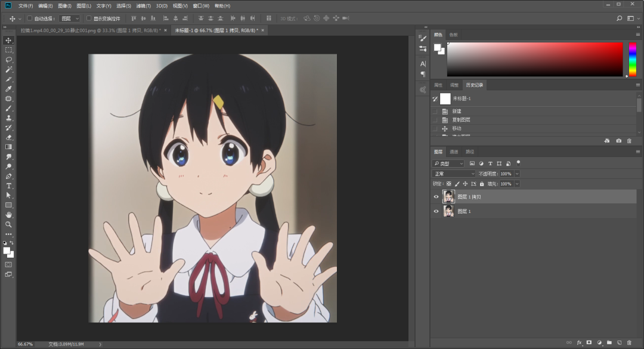This screenshot has height=349, width=644.
Task: Click the delete layer trash icon
Action: (629, 342)
